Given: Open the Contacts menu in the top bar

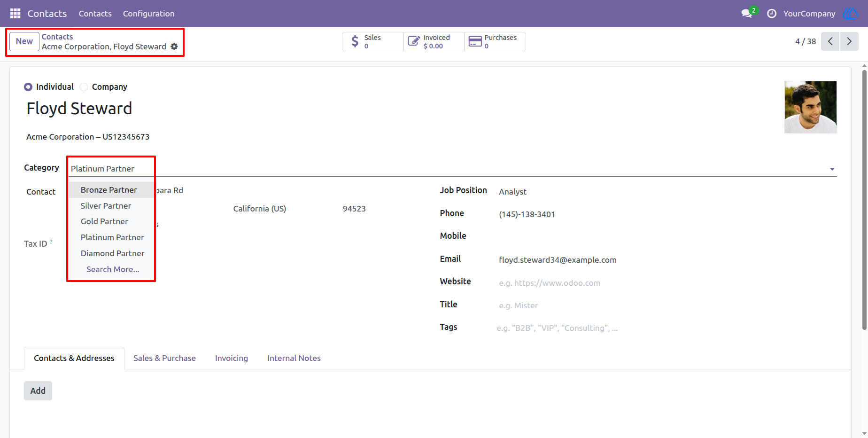Looking at the screenshot, I should [x=95, y=14].
